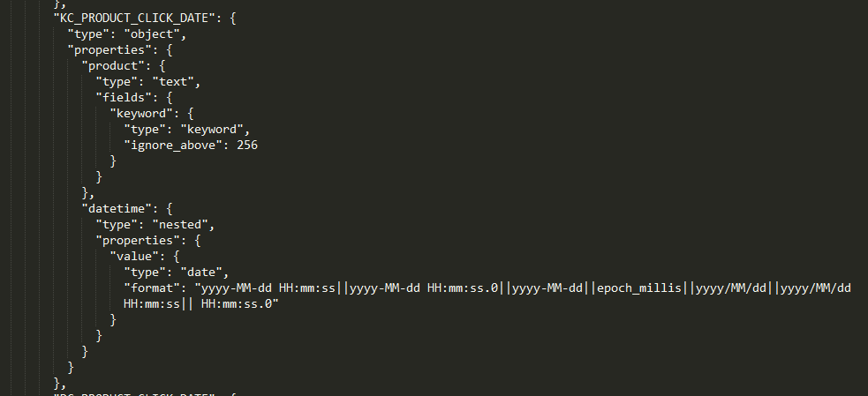This screenshot has width=868, height=396.
Task: Click the "ignore_above" key
Action: (x=169, y=146)
